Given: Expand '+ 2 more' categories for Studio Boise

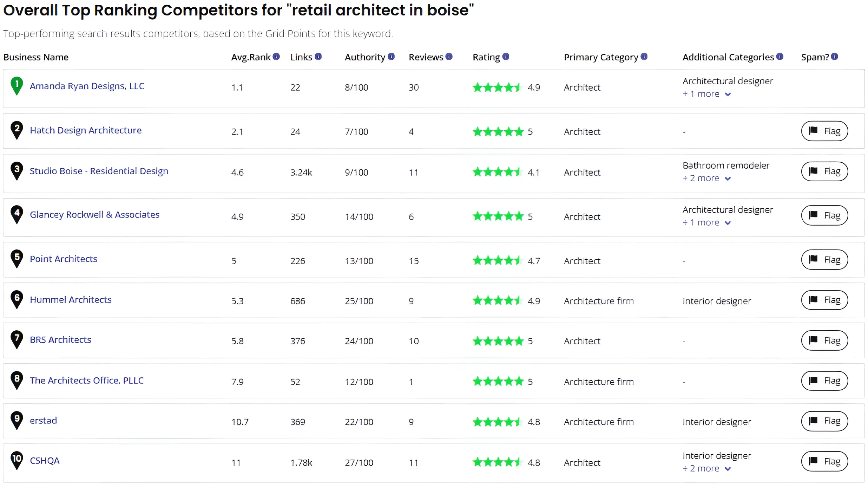Looking at the screenshot, I should 707,178.
